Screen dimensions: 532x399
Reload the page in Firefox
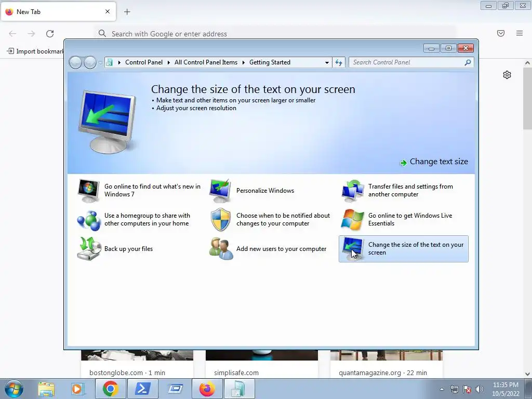[x=50, y=34]
